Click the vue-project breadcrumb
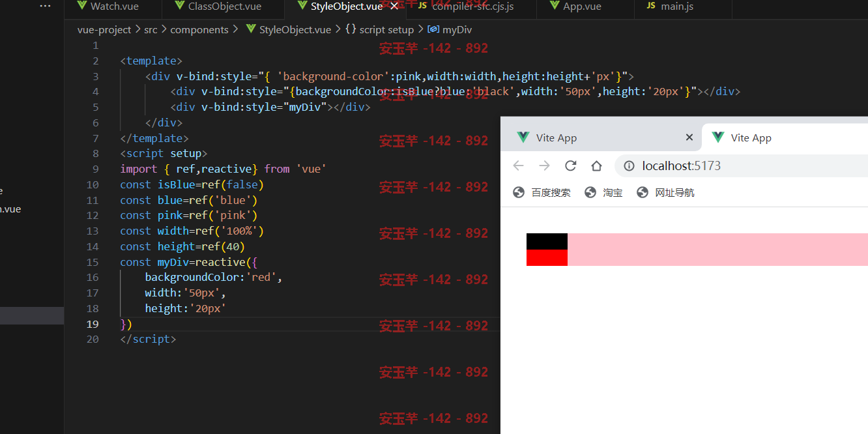868x434 pixels. click(104, 30)
